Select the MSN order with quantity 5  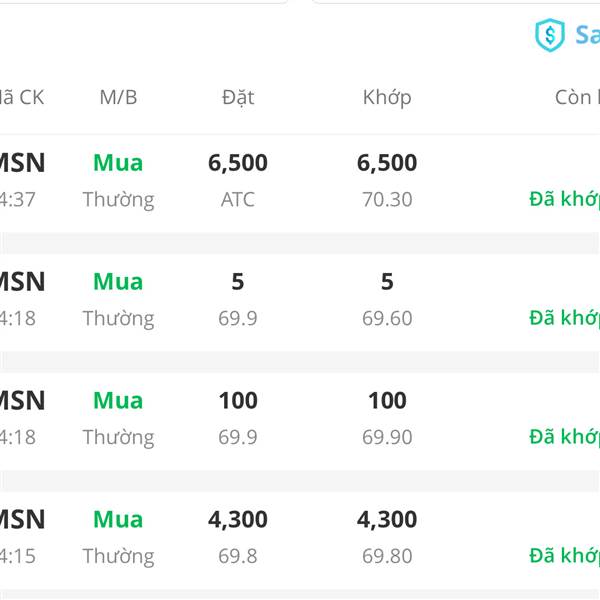pyautogui.click(x=300, y=302)
